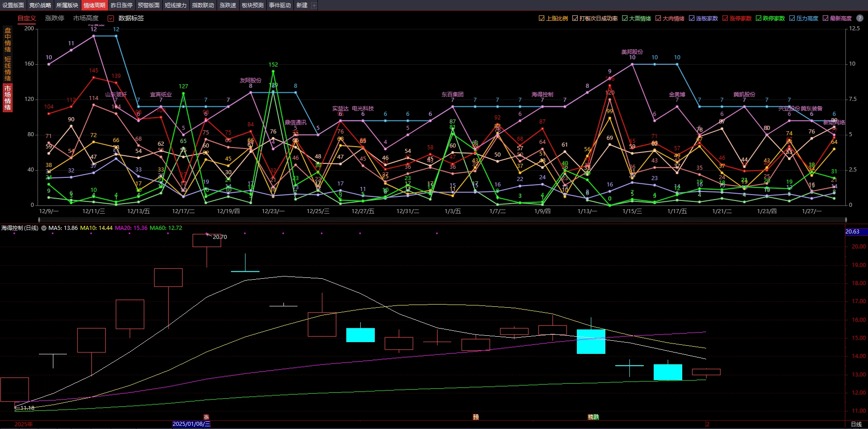Select the 市场情绪 side tab
The width and height of the screenshot is (868, 429).
click(x=8, y=97)
